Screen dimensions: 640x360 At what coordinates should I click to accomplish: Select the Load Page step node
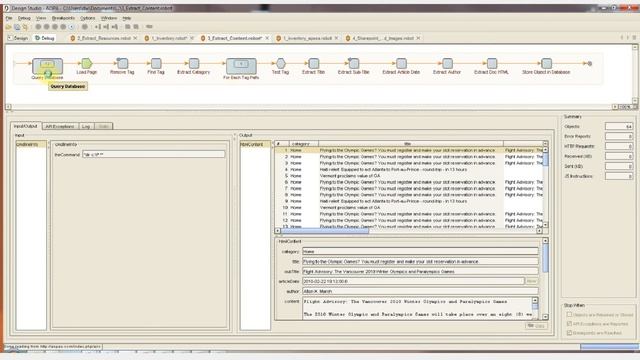(87, 63)
